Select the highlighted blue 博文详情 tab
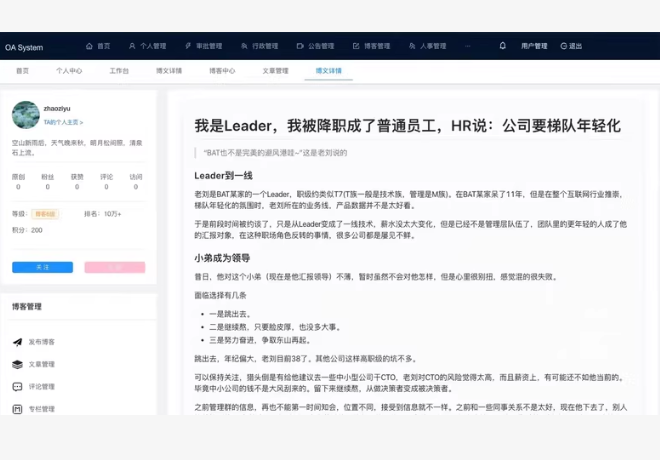 pyautogui.click(x=329, y=71)
